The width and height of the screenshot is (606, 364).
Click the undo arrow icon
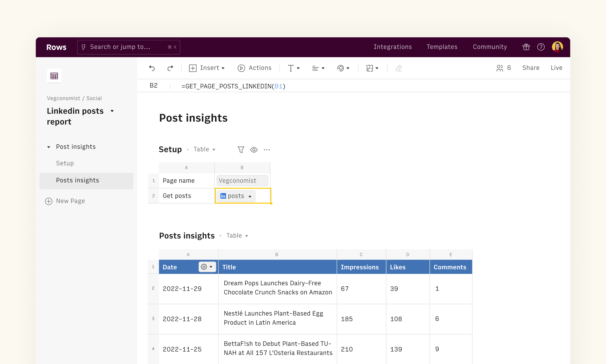click(x=152, y=68)
